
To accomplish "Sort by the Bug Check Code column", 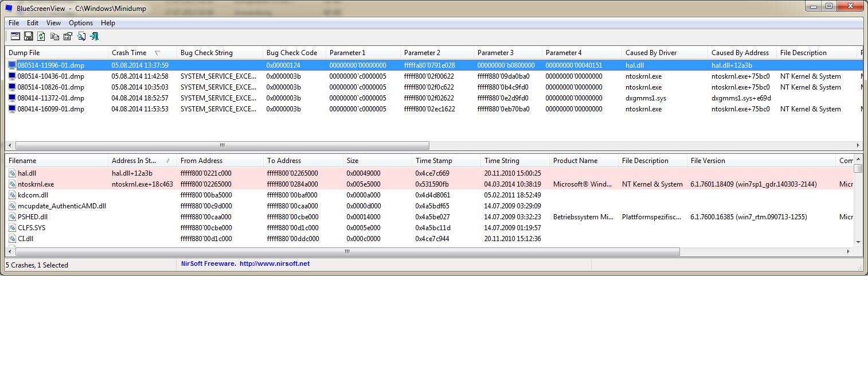I will (295, 53).
